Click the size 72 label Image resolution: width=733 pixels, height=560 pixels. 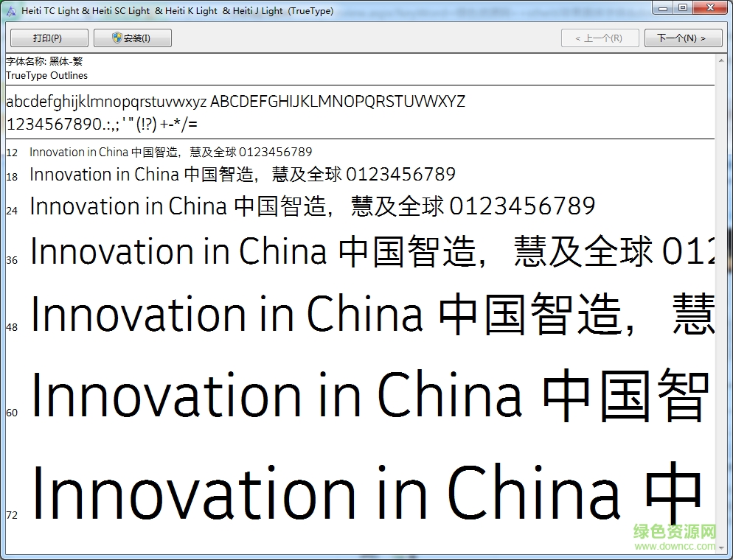click(x=12, y=515)
